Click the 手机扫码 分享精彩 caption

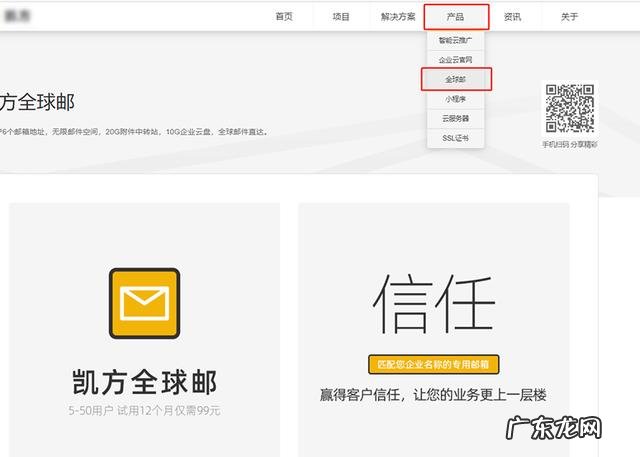tap(570, 144)
